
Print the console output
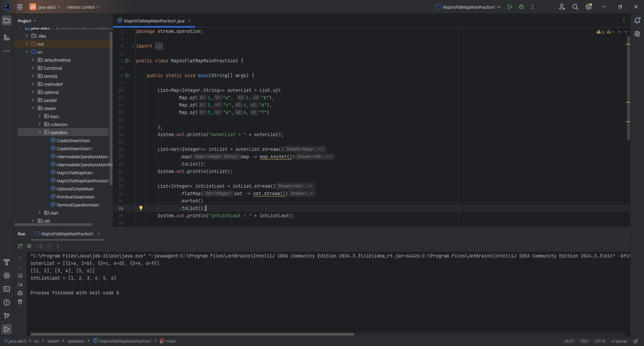pyautogui.click(x=20, y=293)
